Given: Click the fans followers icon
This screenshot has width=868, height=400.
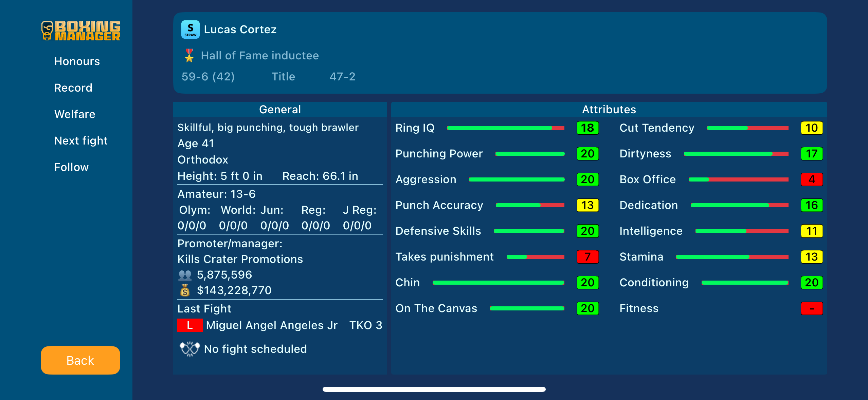Looking at the screenshot, I should tap(185, 275).
